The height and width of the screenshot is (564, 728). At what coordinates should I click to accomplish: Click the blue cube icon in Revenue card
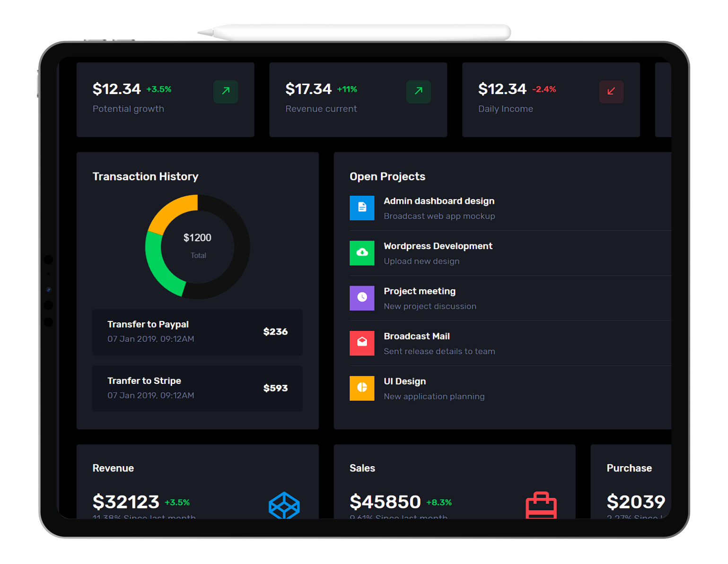pyautogui.click(x=284, y=506)
